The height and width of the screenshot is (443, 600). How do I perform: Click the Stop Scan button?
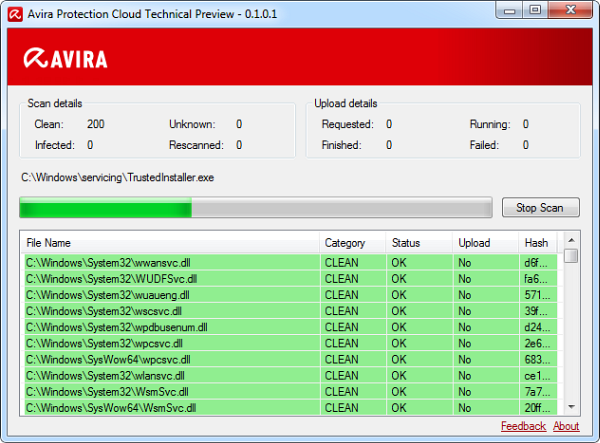[541, 207]
